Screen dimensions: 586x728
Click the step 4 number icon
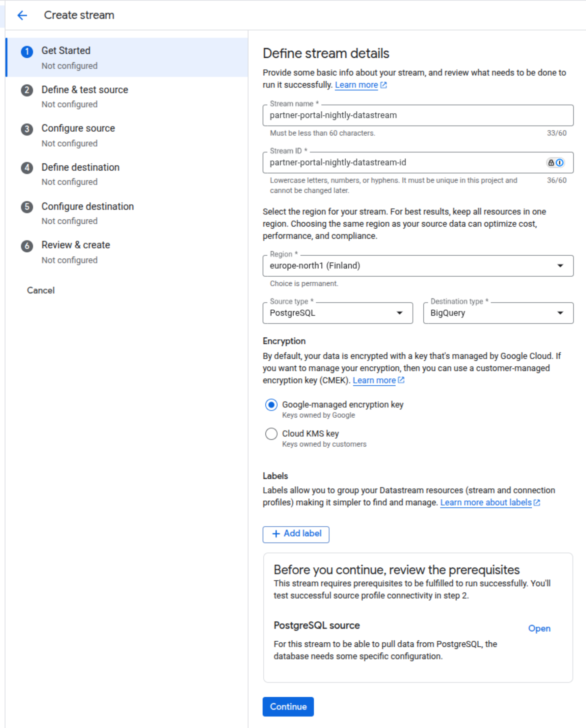point(27,168)
